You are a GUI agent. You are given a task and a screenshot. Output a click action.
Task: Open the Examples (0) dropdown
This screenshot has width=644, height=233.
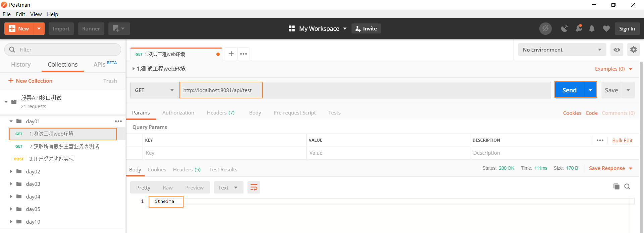point(613,69)
